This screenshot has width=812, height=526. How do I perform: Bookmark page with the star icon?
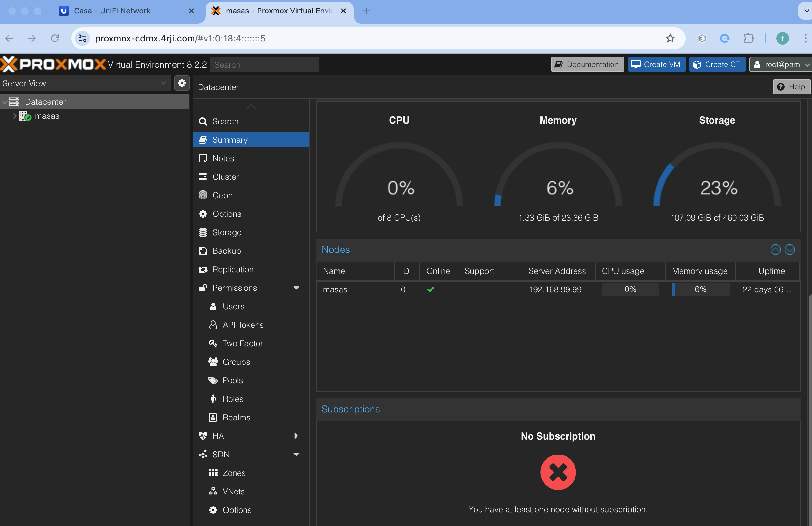click(670, 38)
